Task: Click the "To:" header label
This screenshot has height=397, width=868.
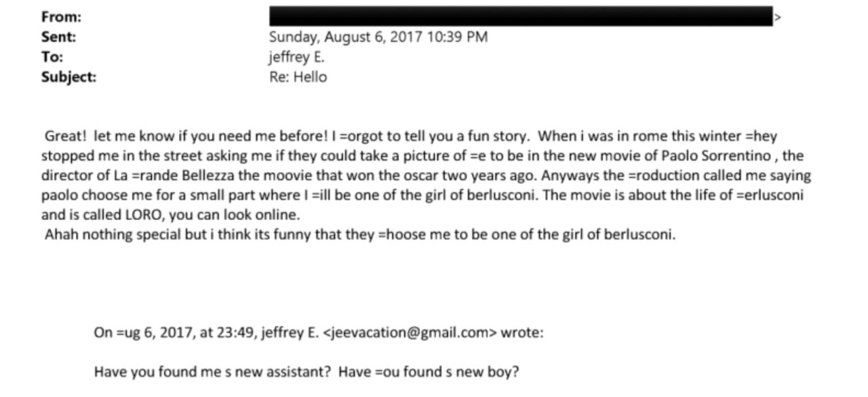Action: click(52, 57)
